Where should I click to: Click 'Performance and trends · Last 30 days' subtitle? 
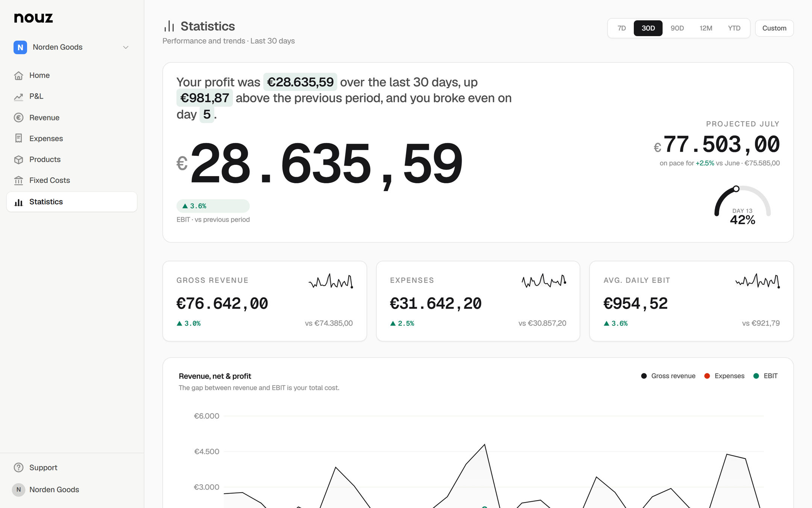point(229,41)
